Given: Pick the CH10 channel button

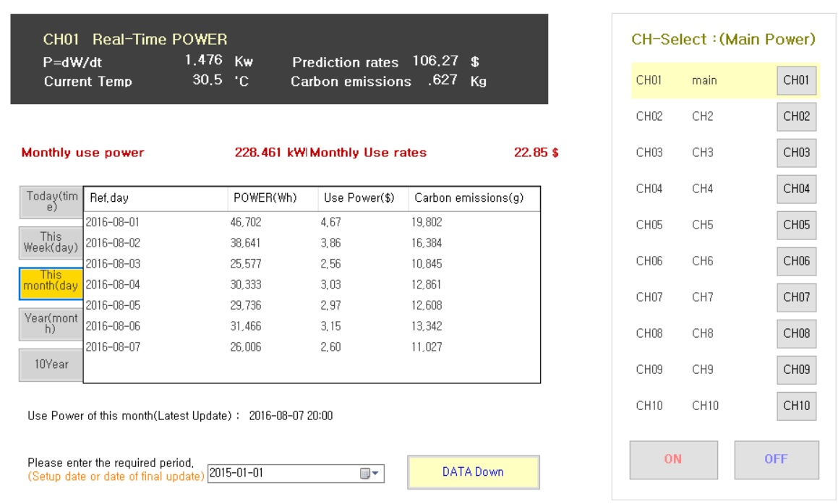Looking at the screenshot, I should pos(796,406).
